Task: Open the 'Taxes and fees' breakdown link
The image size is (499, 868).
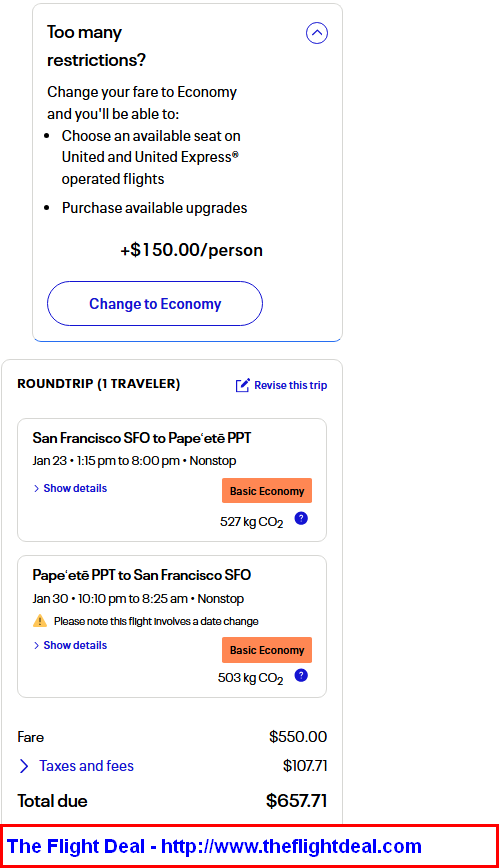Action: click(x=86, y=766)
